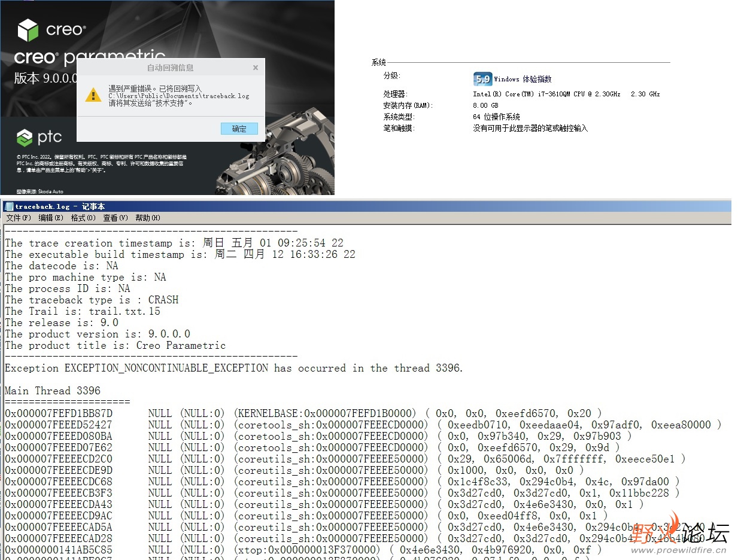Image resolution: width=741 pixels, height=560 pixels.
Task: Click the PTC logo on splash screen
Action: coord(40,138)
